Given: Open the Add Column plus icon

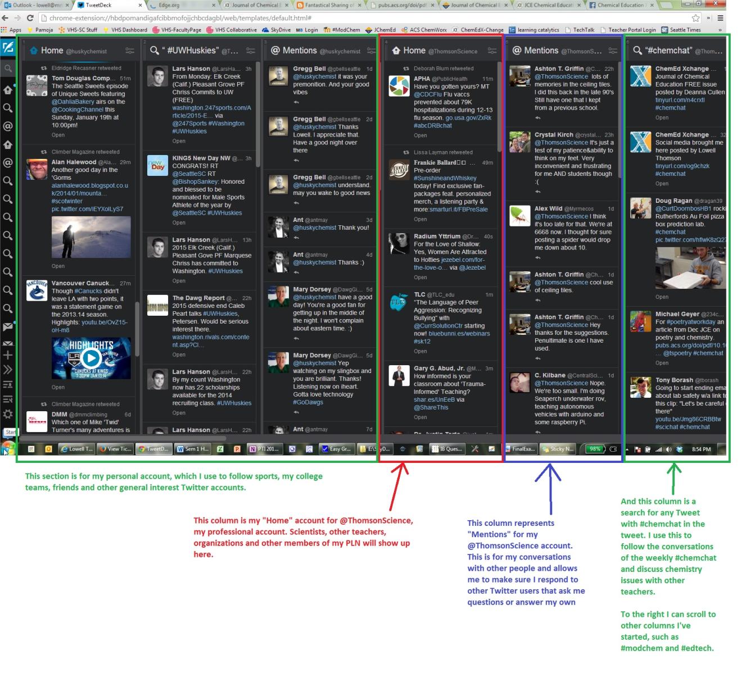Looking at the screenshot, I should 8,355.
